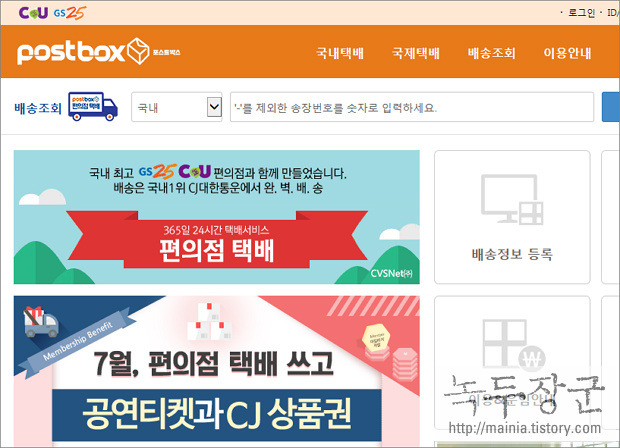This screenshot has height=448, width=620.
Task: Open the 7월 편의점 택배 promotion banner
Action: pyautogui.click(x=217, y=372)
